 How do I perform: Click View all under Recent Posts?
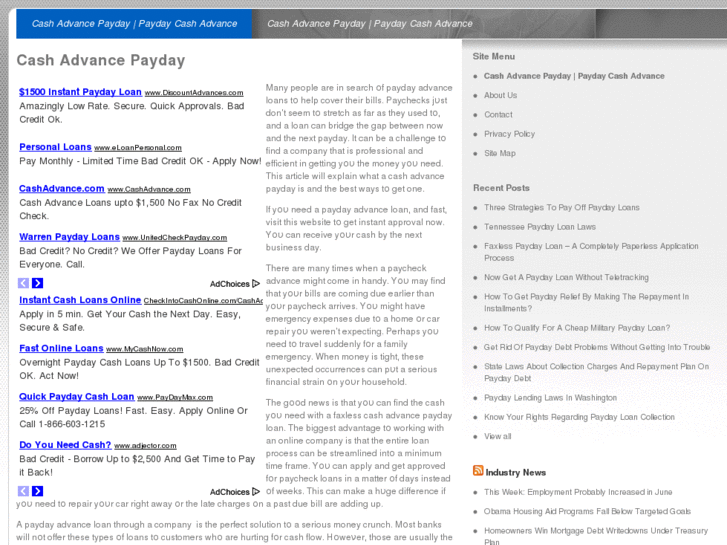tap(497, 436)
